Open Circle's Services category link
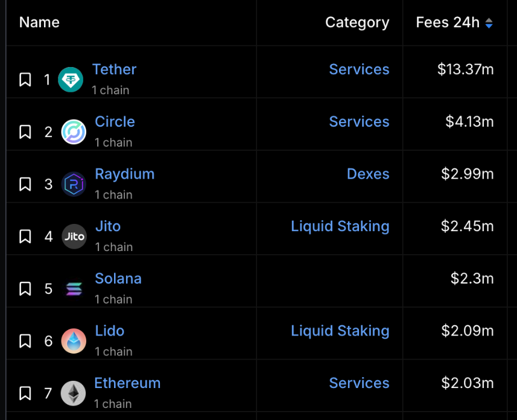 [x=359, y=122]
